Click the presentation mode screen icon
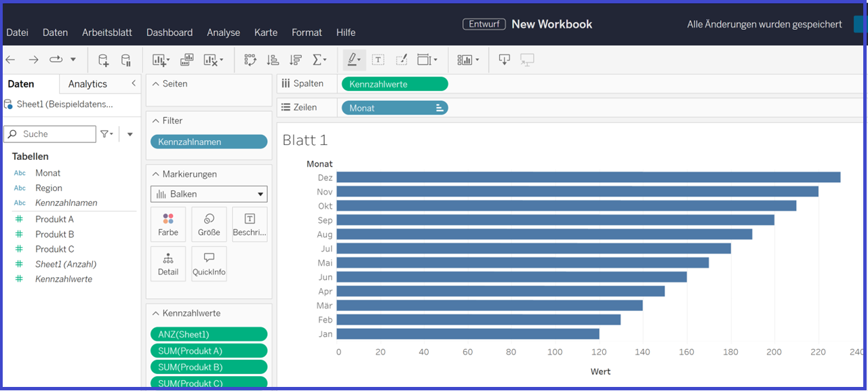This screenshot has height=391, width=868. click(x=527, y=60)
